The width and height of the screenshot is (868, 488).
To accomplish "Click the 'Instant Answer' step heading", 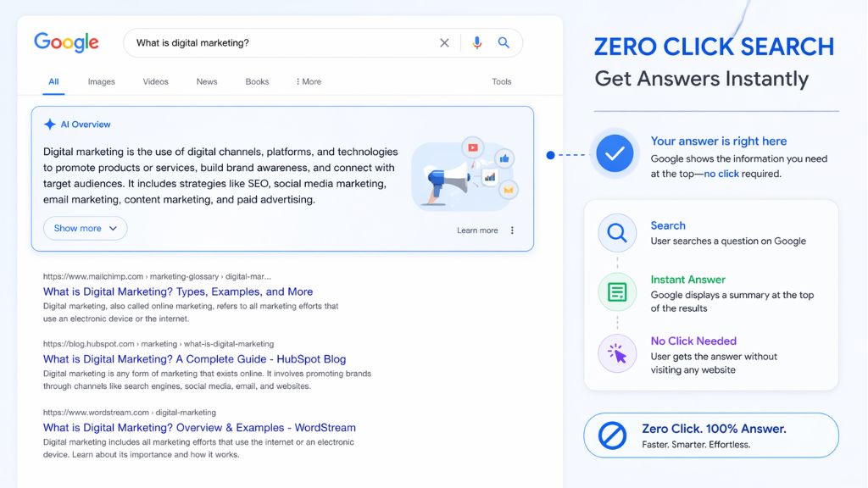I will 687,280.
